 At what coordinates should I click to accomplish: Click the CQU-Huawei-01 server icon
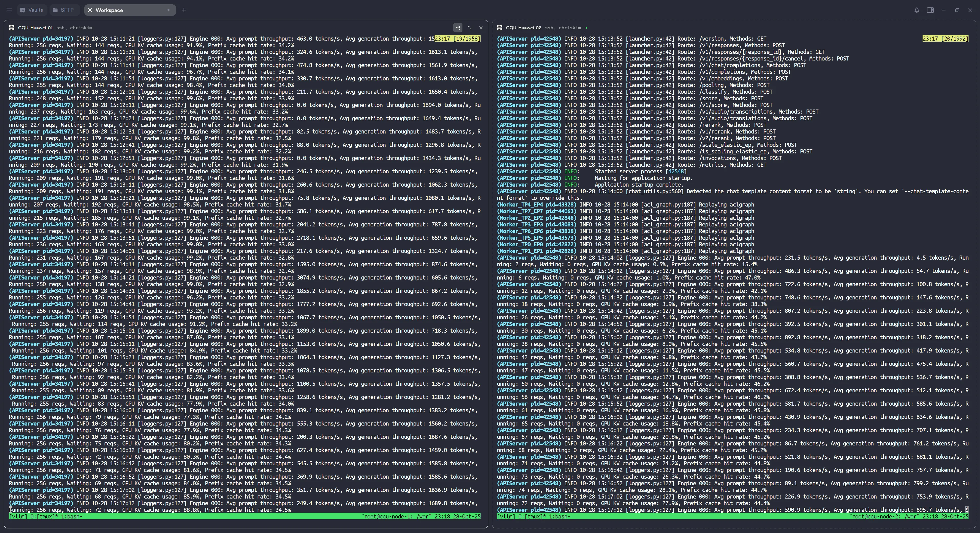(11, 28)
